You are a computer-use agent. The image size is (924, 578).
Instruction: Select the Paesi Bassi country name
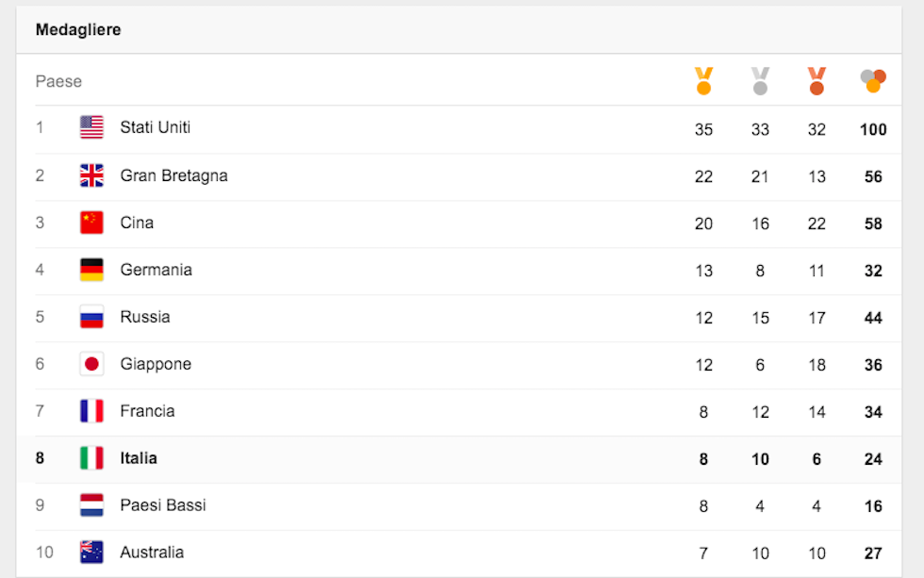pyautogui.click(x=163, y=505)
